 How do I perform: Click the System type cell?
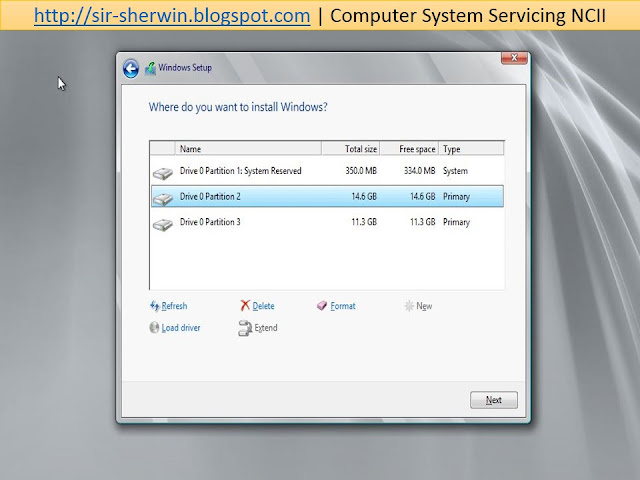point(456,171)
